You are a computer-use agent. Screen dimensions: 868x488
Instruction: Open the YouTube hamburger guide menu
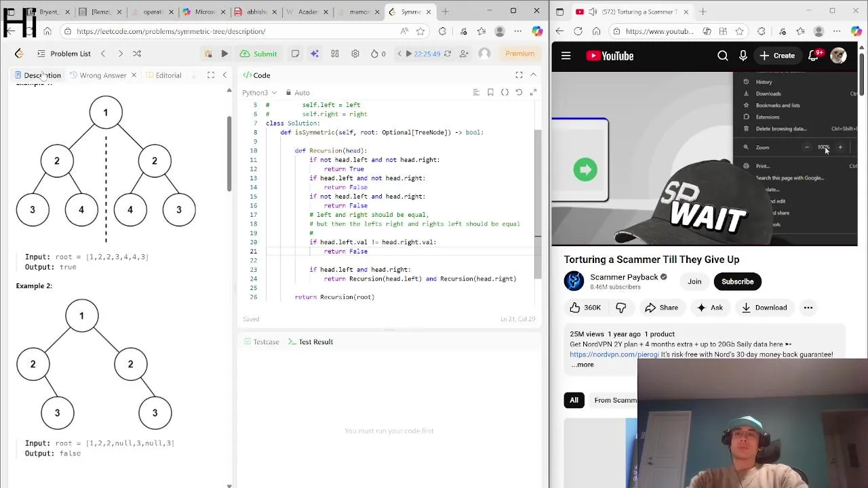(x=566, y=56)
